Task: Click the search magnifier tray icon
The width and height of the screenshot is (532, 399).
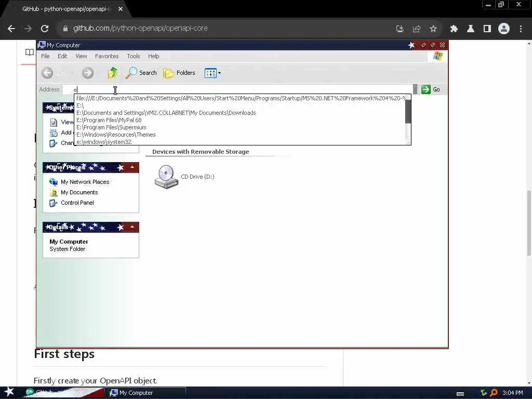Action: (494, 393)
